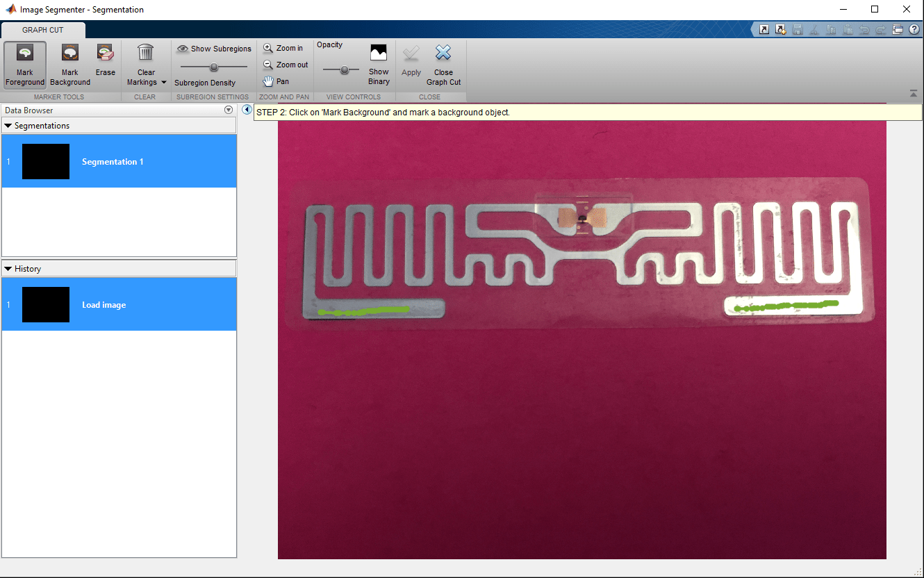This screenshot has height=578, width=924.
Task: Click Close Graph Cut
Action: coord(443,65)
